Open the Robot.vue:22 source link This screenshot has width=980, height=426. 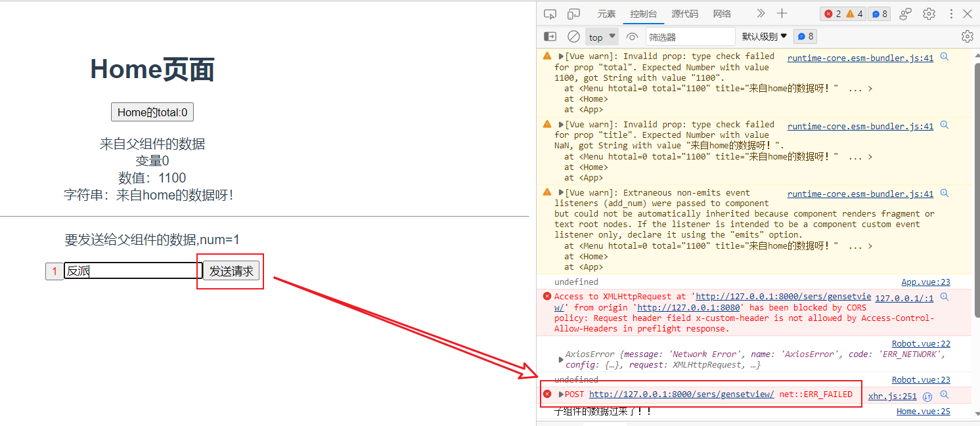tap(920, 344)
